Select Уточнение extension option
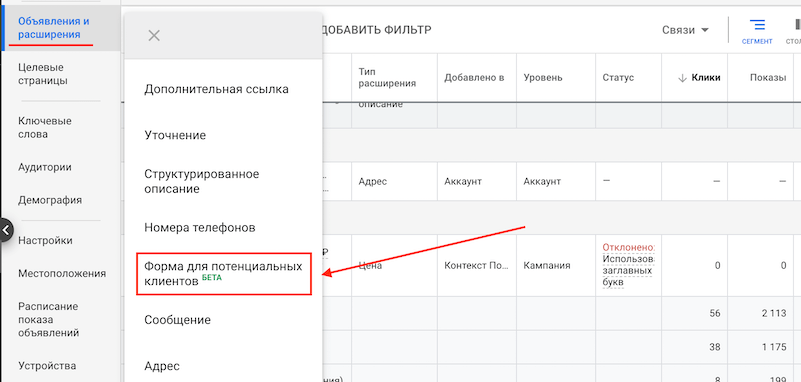Image resolution: width=801 pixels, height=382 pixels. tap(175, 135)
